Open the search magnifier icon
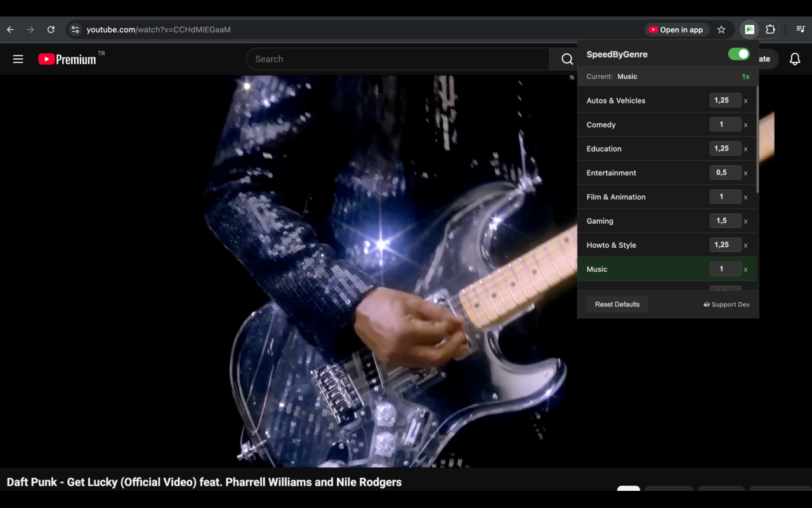 (565, 58)
